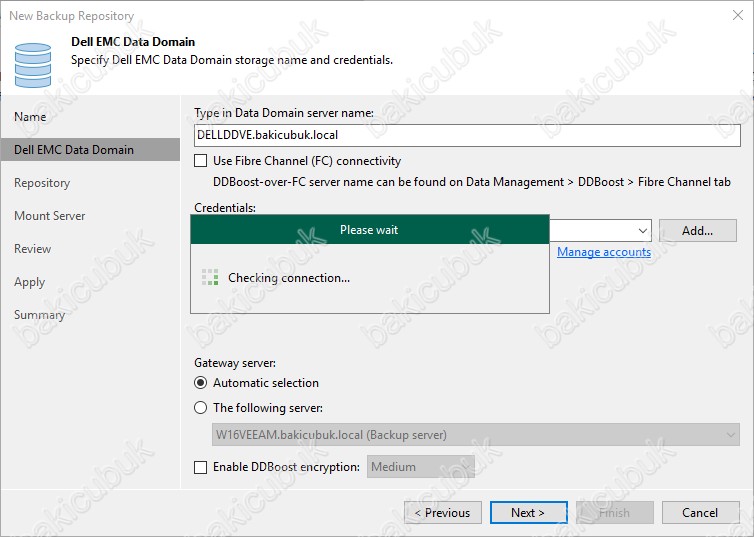Cancel the repository wizard
Screen dimensions: 754x537
tap(701, 512)
